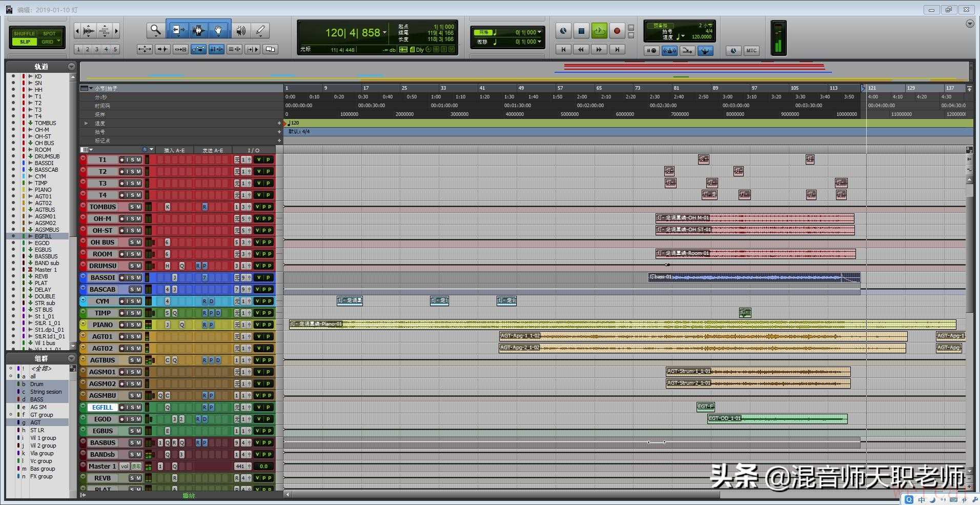Open the main counter format dropdown

click(385, 33)
